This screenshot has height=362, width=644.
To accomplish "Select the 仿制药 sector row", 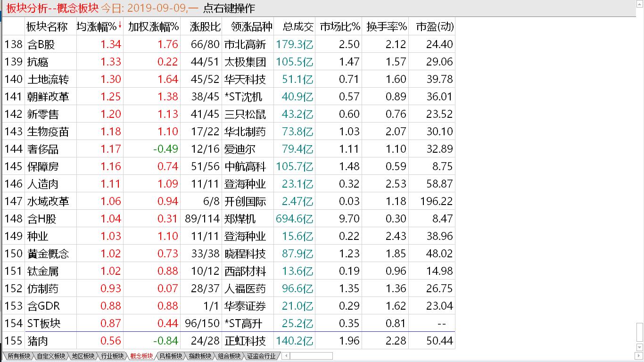I will pos(229,288).
